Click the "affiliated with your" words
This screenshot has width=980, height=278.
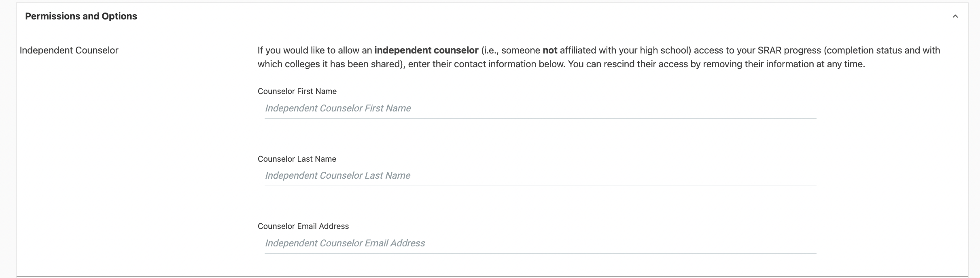click(598, 50)
